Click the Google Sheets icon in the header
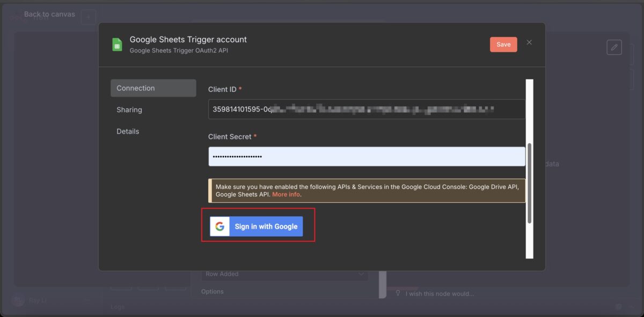Viewport: 644px width, 317px height. pyautogui.click(x=117, y=45)
